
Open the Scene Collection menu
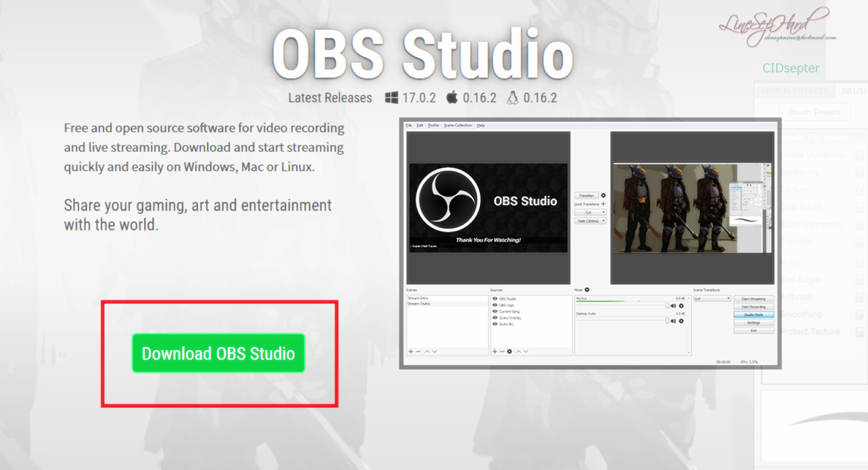click(458, 125)
